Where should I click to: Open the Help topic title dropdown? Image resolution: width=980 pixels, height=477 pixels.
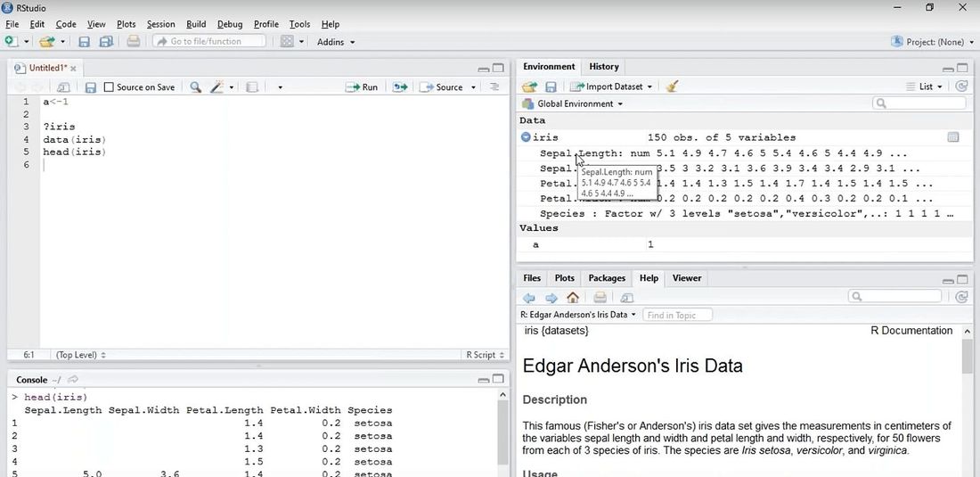[x=578, y=315]
